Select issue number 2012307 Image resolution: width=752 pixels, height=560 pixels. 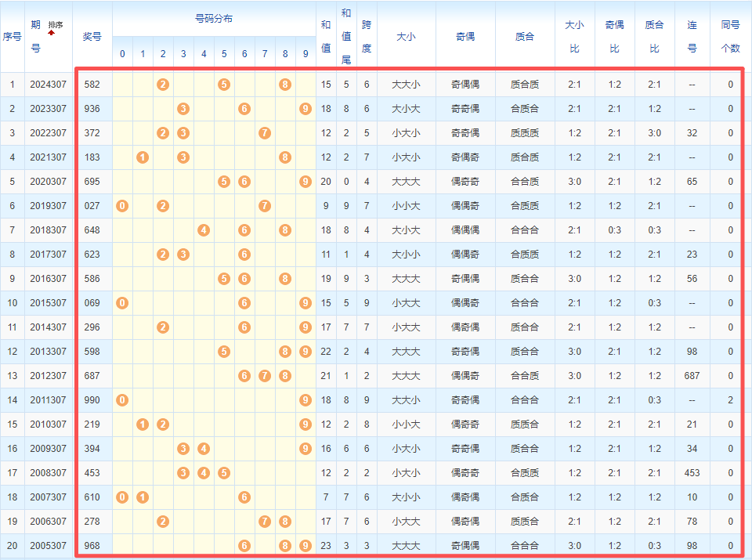click(48, 376)
